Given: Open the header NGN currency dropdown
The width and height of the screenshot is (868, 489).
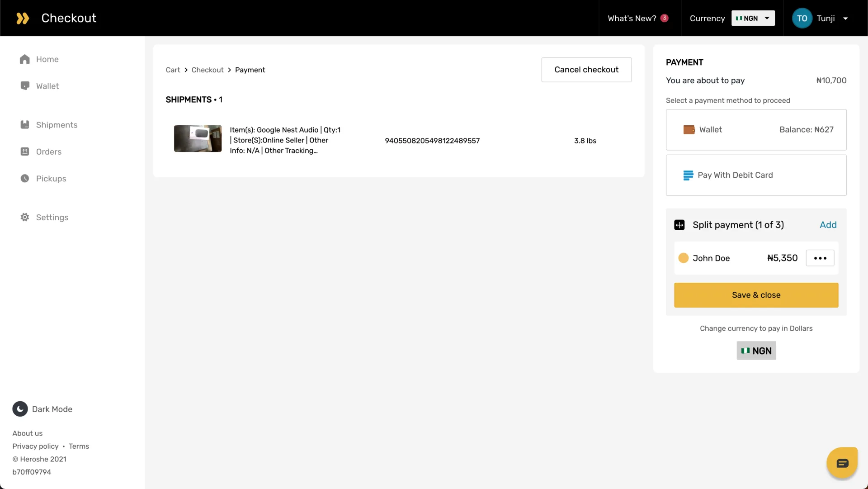Looking at the screenshot, I should tap(753, 18).
